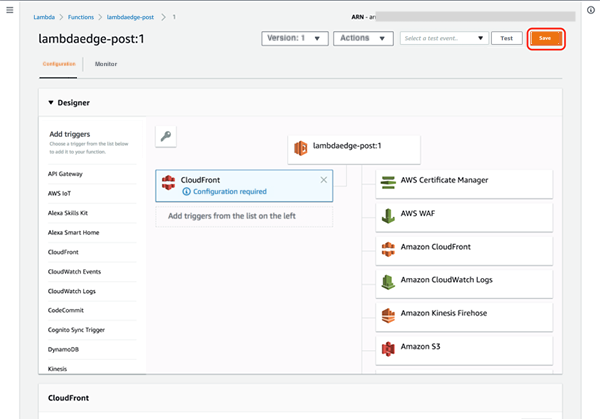Go to Lambda breadcrumb link

[x=44, y=17]
